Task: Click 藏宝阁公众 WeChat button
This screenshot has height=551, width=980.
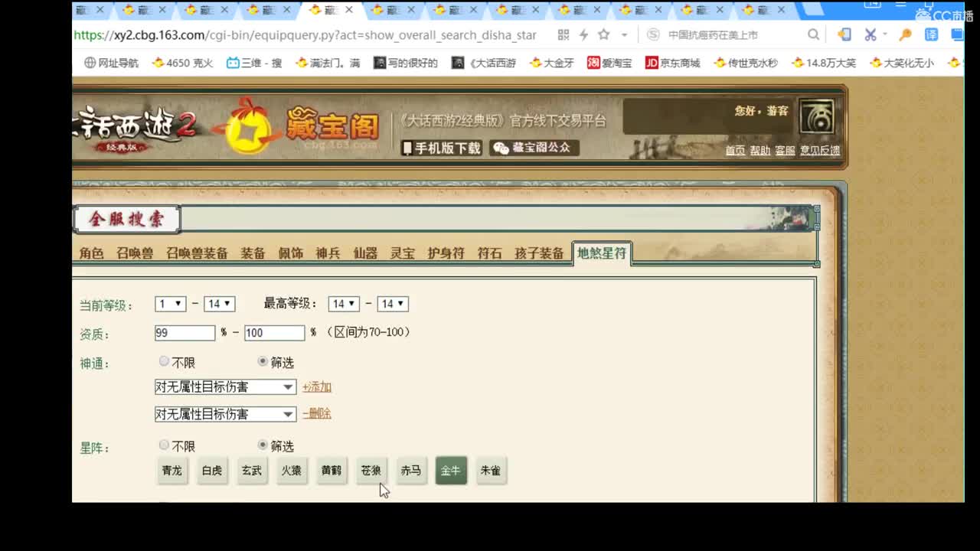Action: pos(534,148)
